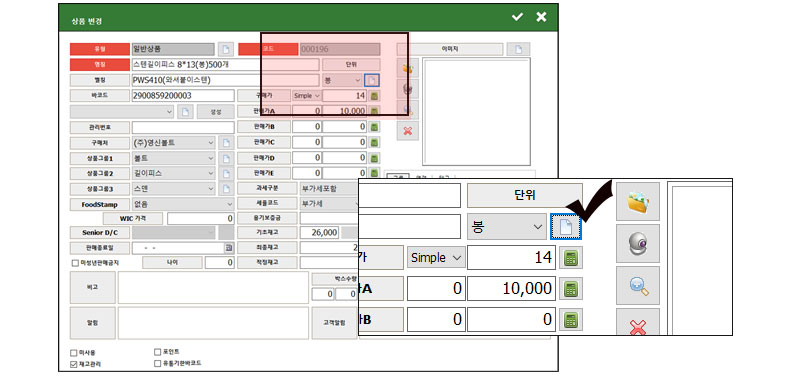This screenshot has height=384, width=800.
Task: Enable the 미사용 checkbox
Action: [x=73, y=353]
